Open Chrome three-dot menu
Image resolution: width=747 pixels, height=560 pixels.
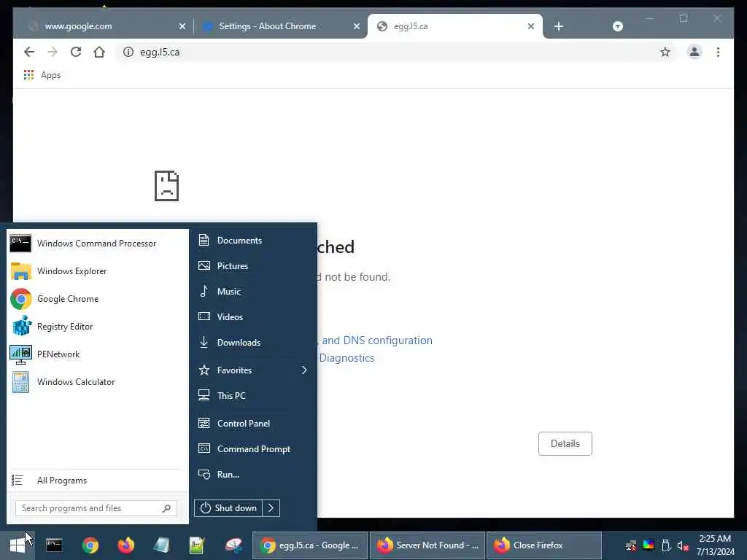tap(718, 52)
